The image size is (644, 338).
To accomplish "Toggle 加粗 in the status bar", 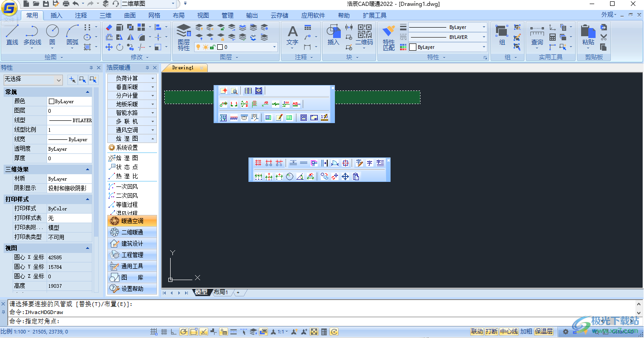I will [526, 332].
